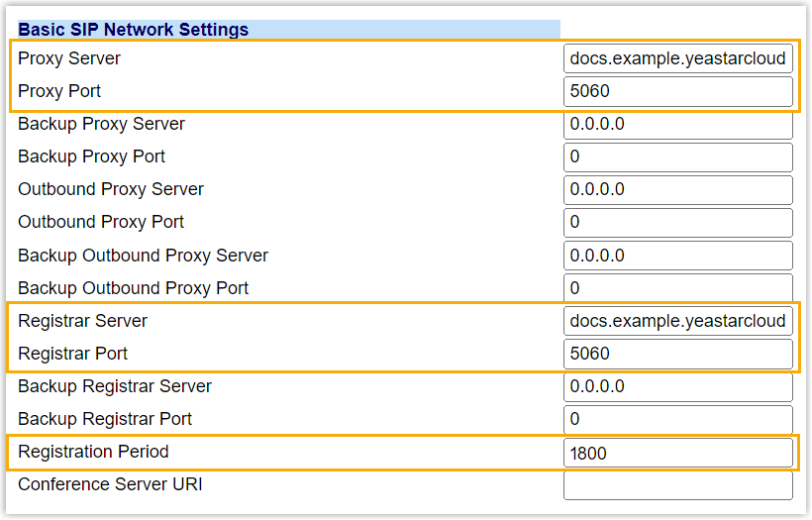The width and height of the screenshot is (812, 520).
Task: Click the Proxy Server input field
Action: point(678,58)
